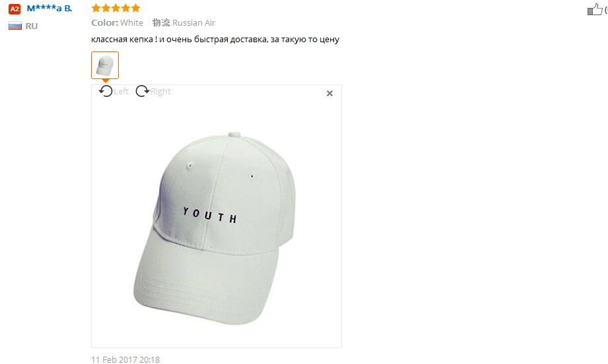Click the 'Right' rotate label
The image size is (608, 364).
coord(160,92)
